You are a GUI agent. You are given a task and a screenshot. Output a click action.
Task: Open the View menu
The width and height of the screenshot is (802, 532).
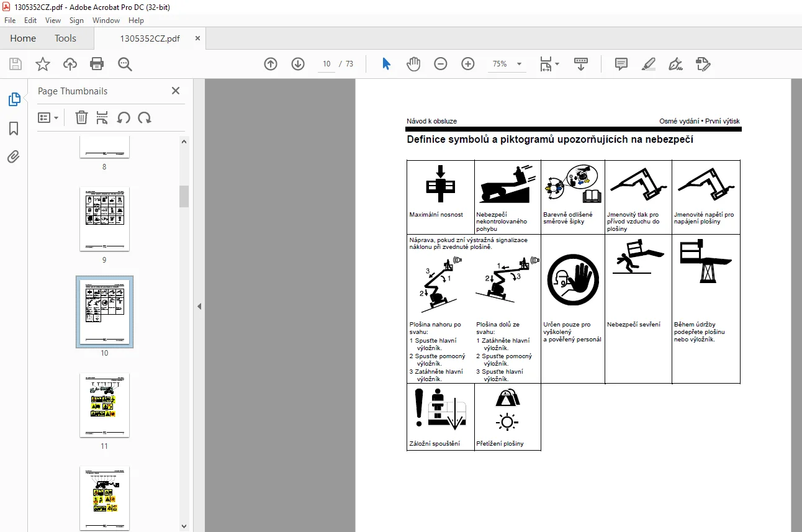point(53,20)
